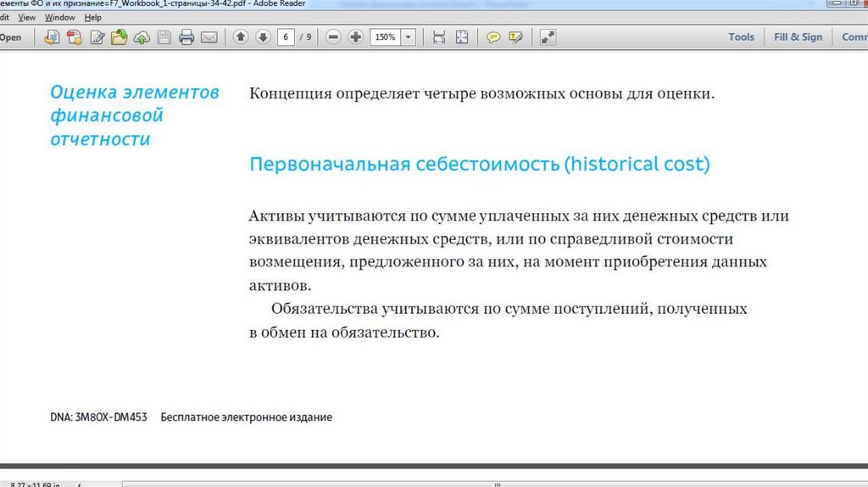
Task: Toggle read mode with expand arrows icon
Action: click(548, 37)
